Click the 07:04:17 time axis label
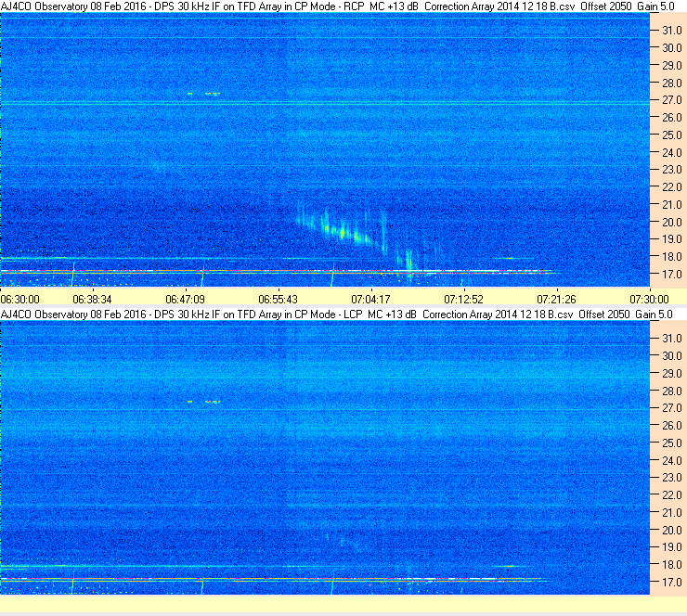687x616 pixels. [x=370, y=300]
